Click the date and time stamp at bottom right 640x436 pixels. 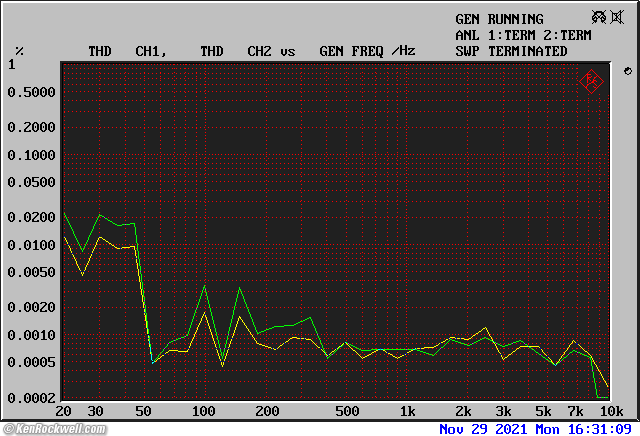(x=535, y=429)
